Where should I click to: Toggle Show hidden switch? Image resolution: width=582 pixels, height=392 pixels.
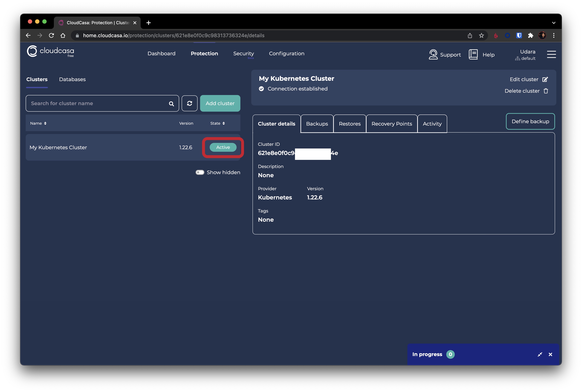200,172
